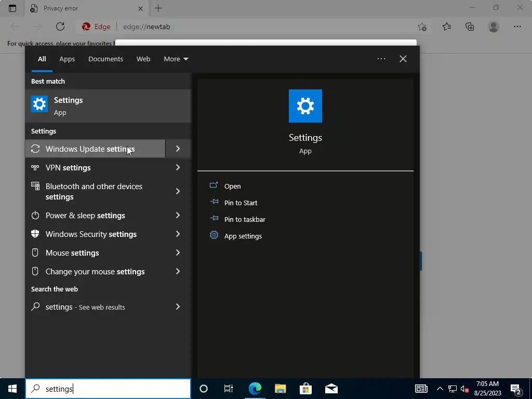Click the large Settings gear tile

305,106
